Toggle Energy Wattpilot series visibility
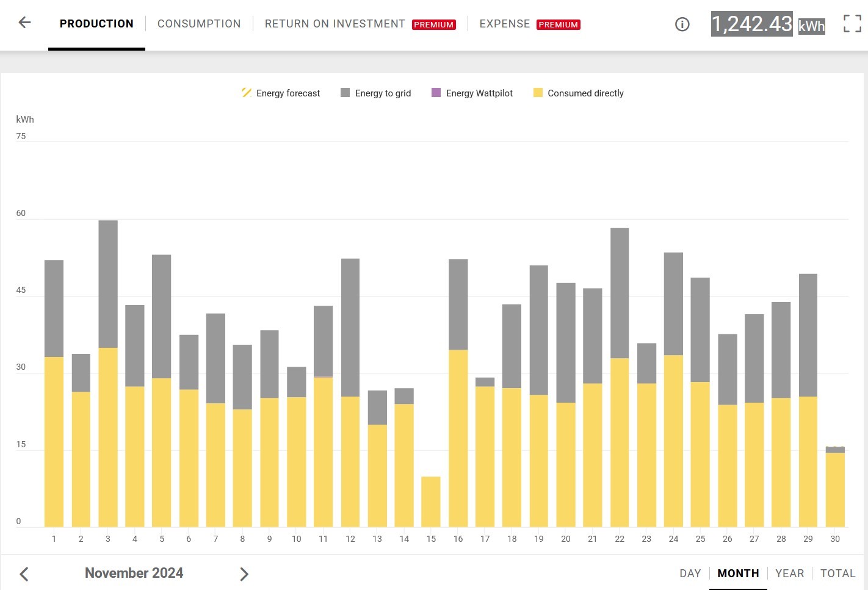This screenshot has height=590, width=868. (x=479, y=93)
